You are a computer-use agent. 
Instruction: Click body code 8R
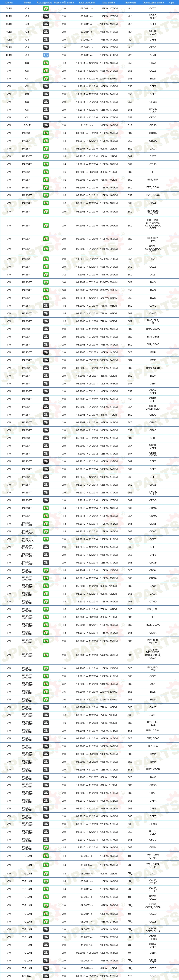(x=130, y=55)
